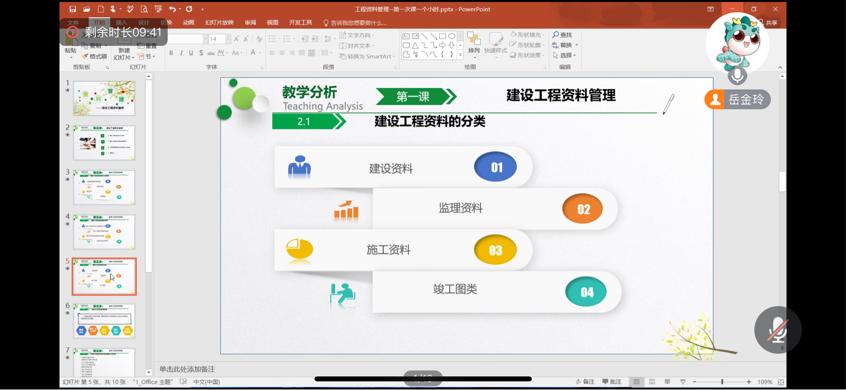The height and width of the screenshot is (390, 846).
Task: Select slide 4 thumbnail
Action: tap(104, 232)
